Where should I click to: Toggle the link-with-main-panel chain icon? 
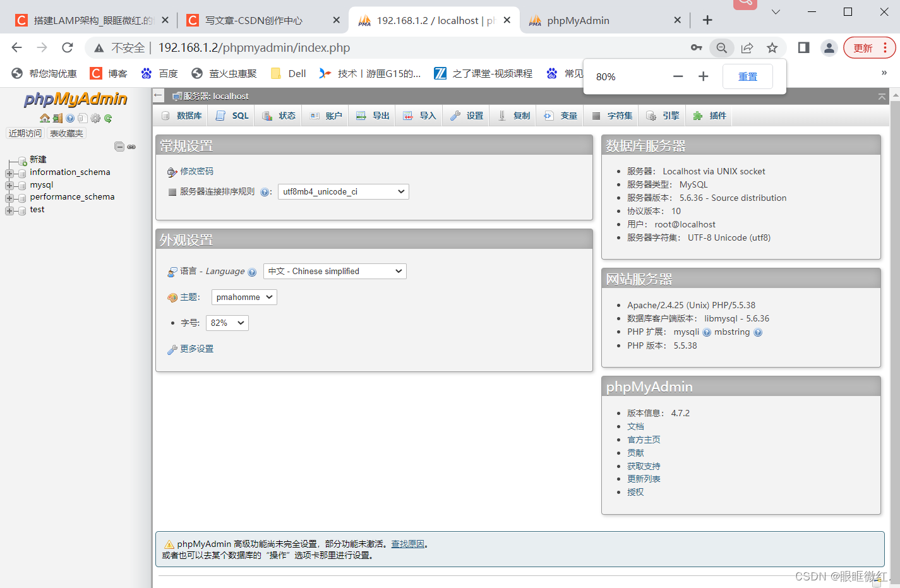(131, 147)
